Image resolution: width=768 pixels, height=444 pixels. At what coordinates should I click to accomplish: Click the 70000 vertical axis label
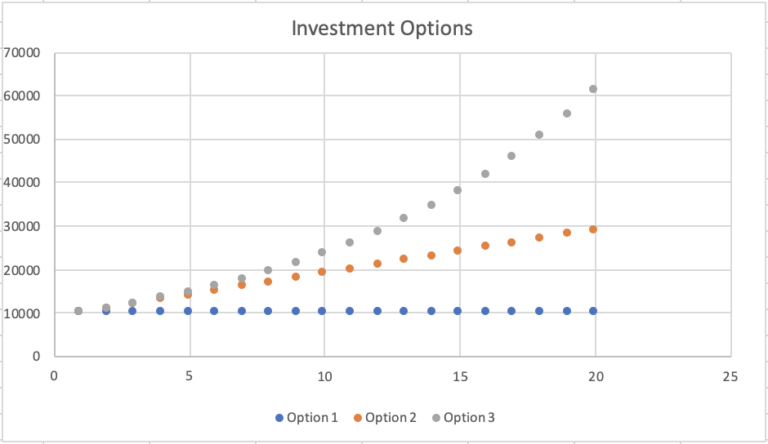click(x=21, y=52)
